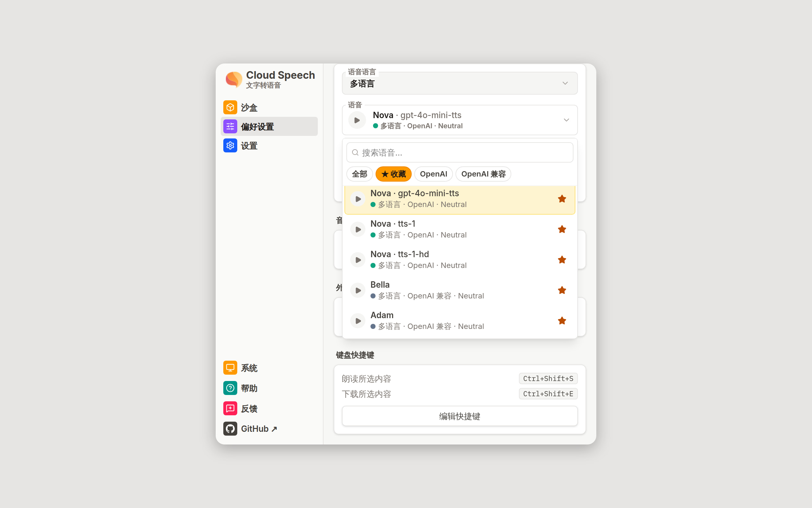Filter voices by OpenAI chip
Image resolution: width=812 pixels, height=508 pixels.
pos(433,174)
